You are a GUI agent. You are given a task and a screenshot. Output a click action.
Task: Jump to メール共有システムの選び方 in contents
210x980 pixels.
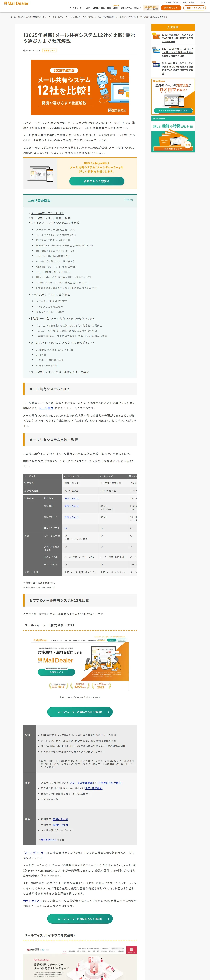[x=62, y=343]
